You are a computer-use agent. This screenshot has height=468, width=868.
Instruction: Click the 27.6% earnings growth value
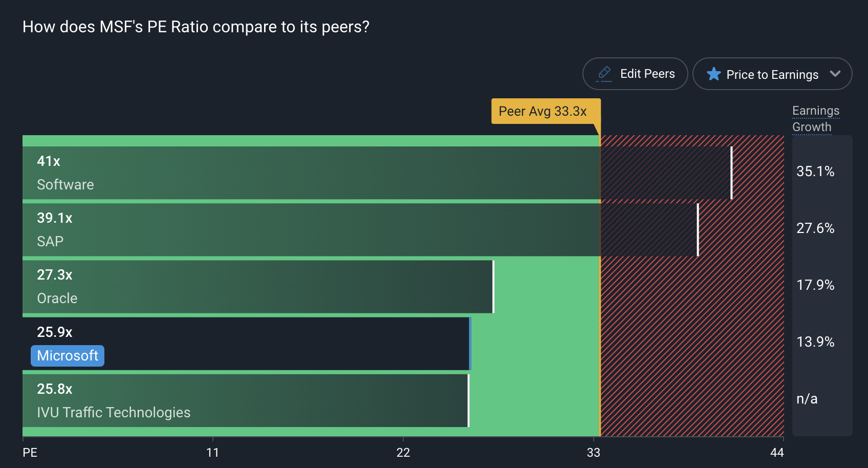click(815, 228)
